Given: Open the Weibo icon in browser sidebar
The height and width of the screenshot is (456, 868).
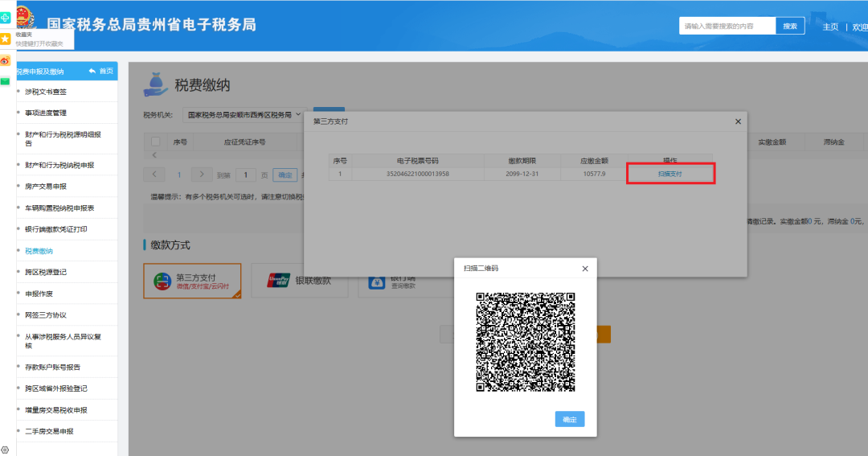Looking at the screenshot, I should point(6,60).
